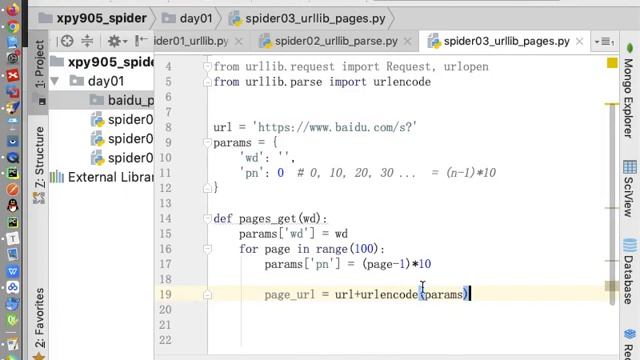Open the WPS blue W app in the dock
The height and width of the screenshot is (360, 640).
coord(13,271)
